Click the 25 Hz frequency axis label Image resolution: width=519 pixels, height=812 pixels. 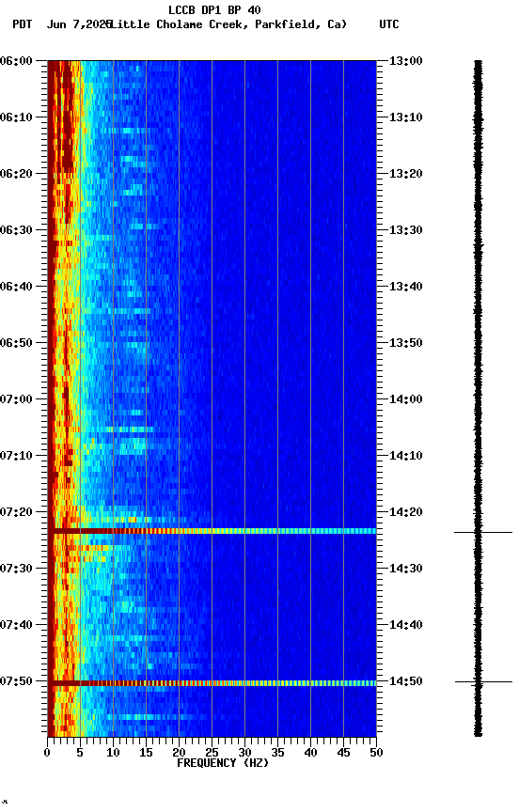tap(212, 753)
